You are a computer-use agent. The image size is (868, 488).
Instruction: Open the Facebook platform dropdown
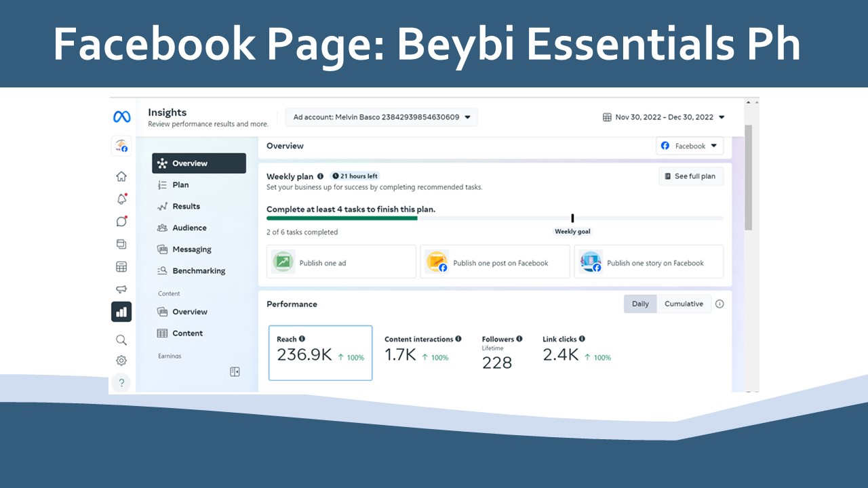[690, 146]
